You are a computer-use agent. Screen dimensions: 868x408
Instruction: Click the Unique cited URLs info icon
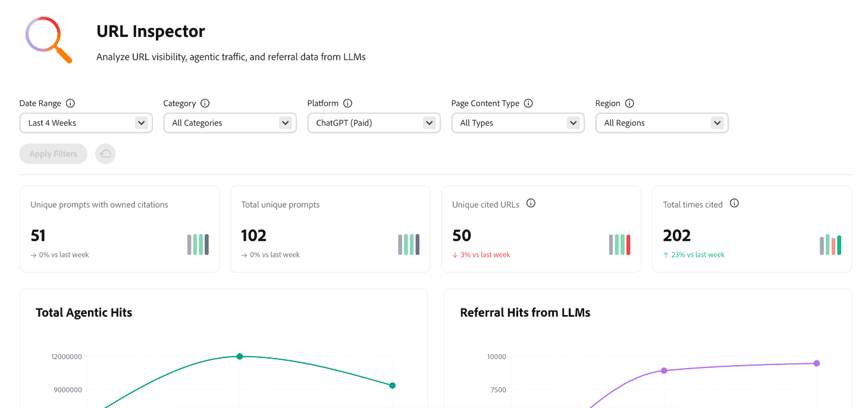[531, 203]
